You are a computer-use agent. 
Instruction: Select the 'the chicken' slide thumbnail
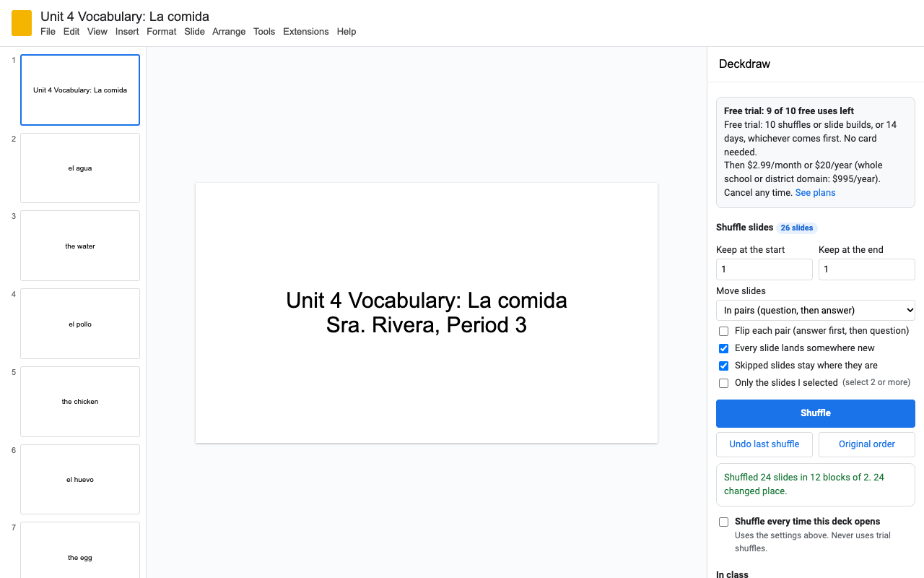click(80, 402)
